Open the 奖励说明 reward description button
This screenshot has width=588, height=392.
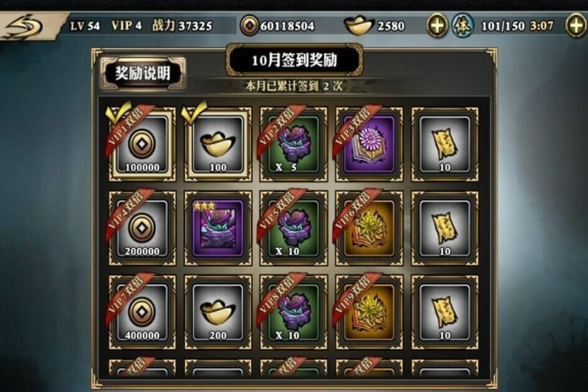click(x=143, y=73)
